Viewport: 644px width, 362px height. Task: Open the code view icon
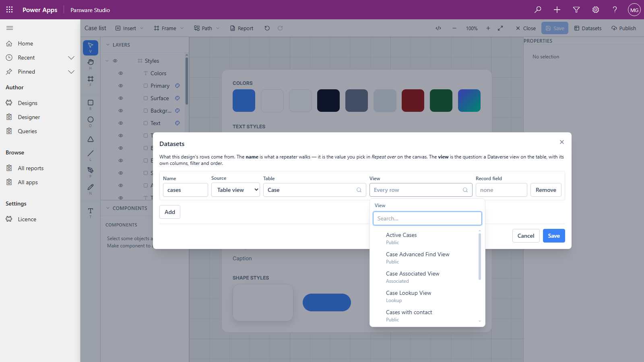coord(438,28)
